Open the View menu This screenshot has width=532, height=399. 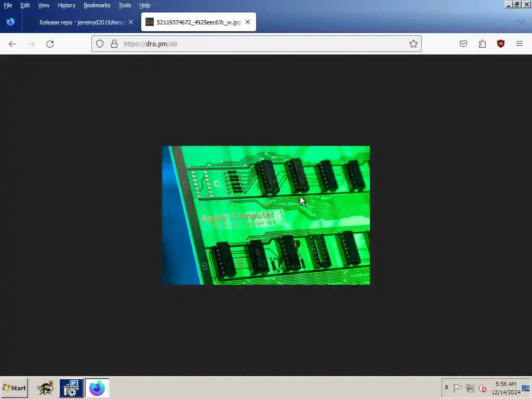coord(44,5)
